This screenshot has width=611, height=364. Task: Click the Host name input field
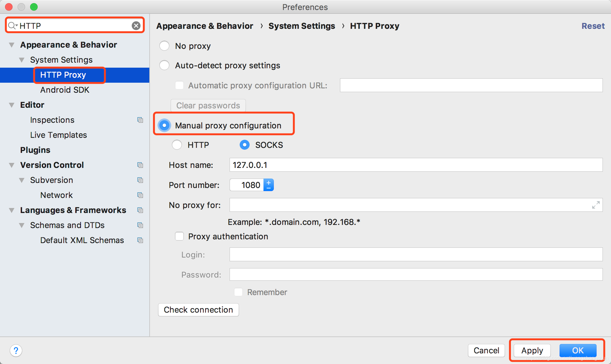(x=415, y=165)
